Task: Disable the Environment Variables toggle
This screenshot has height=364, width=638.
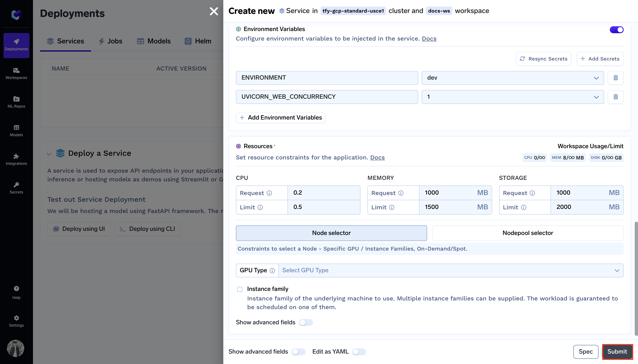Action: 617,30
